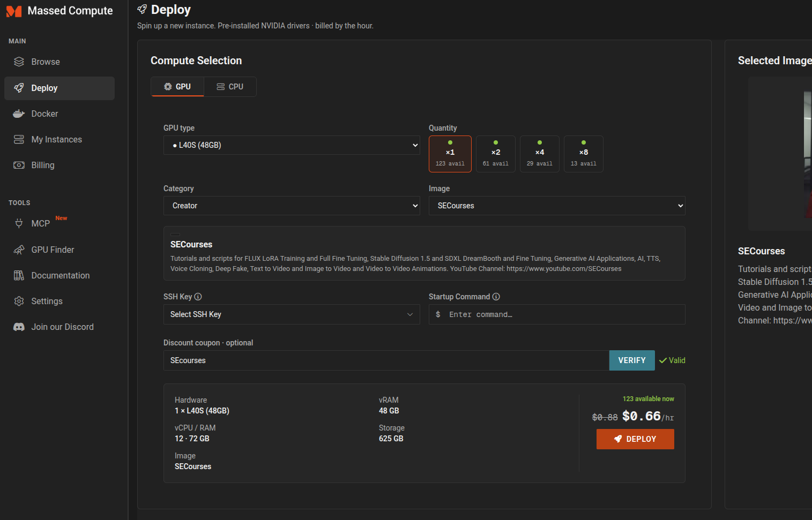Click the orange DEPLOY button
The image size is (812, 520).
635,439
